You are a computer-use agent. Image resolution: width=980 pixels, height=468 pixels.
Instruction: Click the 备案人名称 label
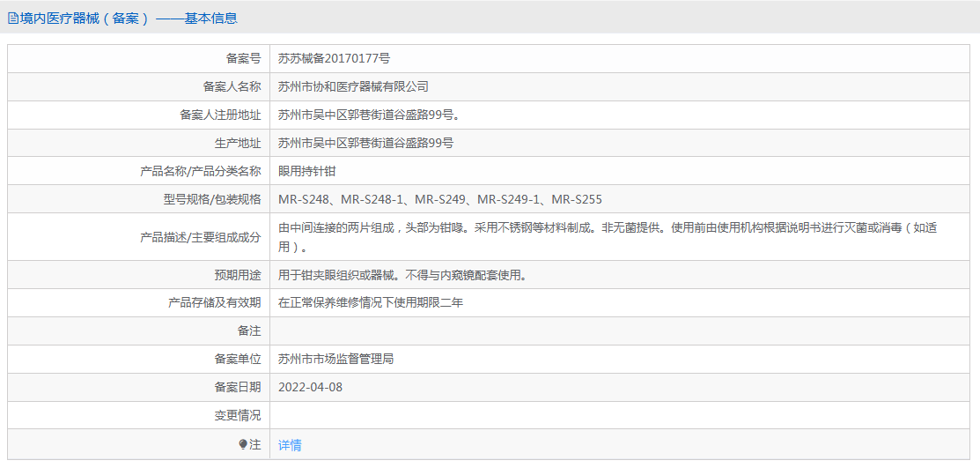[x=232, y=87]
